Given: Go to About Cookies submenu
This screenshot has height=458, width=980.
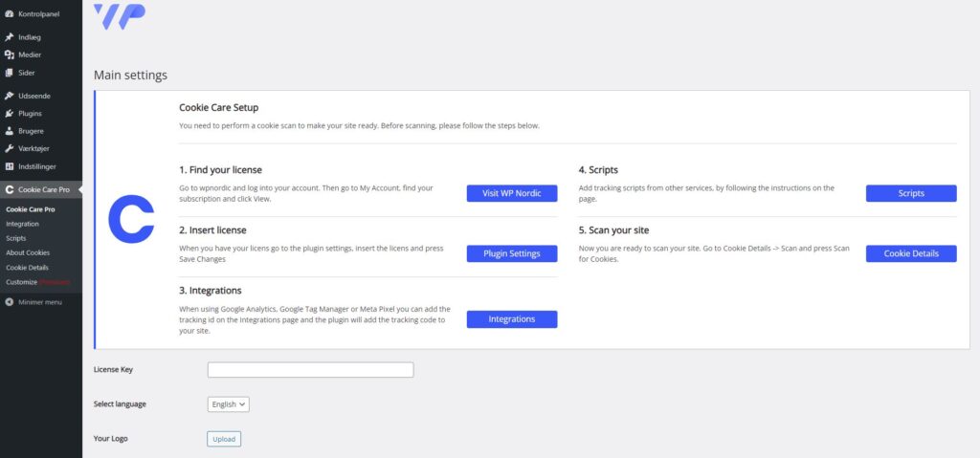Looking at the screenshot, I should click(28, 252).
